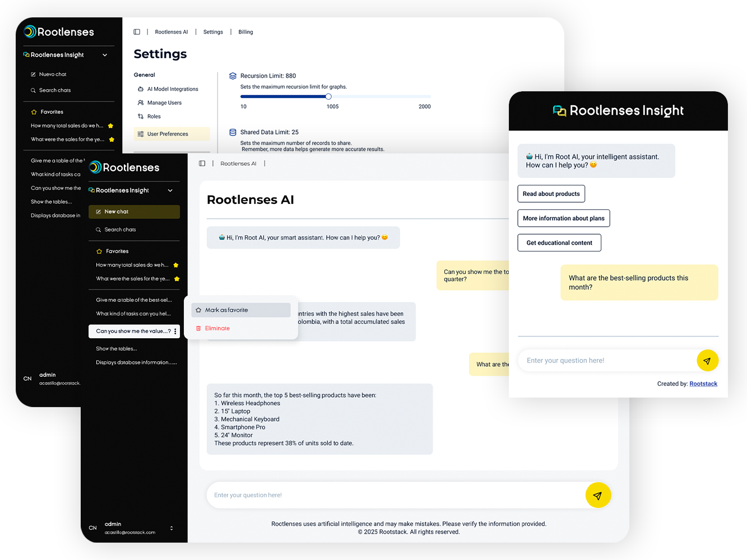Screen dimensions: 747x560
Task: Collapse the Rootlenses Insight section chevron
Action: pyautogui.click(x=169, y=190)
